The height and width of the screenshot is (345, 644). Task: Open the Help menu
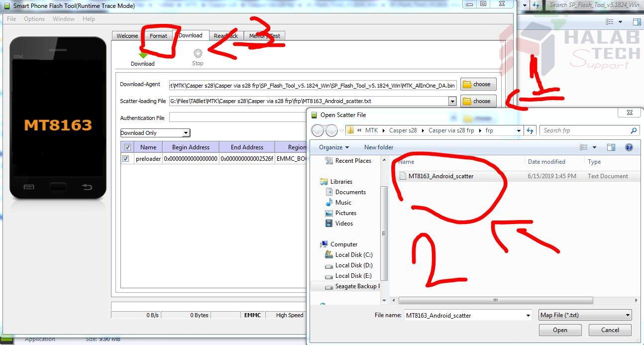[x=89, y=19]
